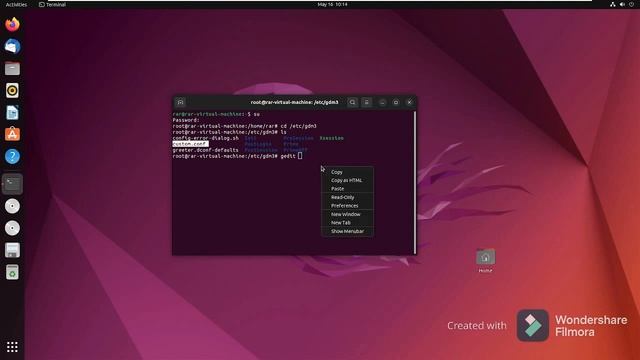Viewport: 640px width, 360px height.
Task: Click the Terminal icon in dock
Action: tap(12, 184)
